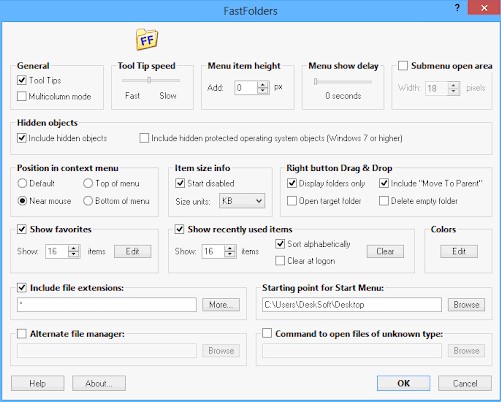
Task: Select the Default position radio button
Action: coord(22,183)
